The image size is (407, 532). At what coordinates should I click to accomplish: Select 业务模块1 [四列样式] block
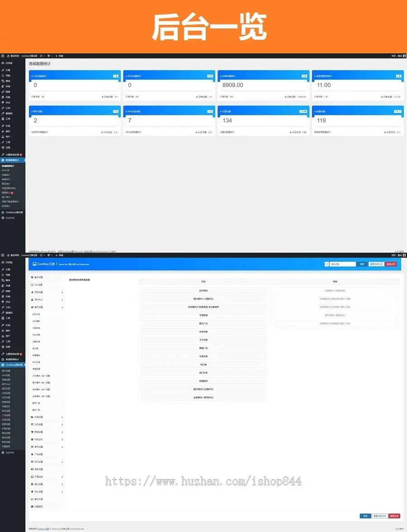point(203,397)
